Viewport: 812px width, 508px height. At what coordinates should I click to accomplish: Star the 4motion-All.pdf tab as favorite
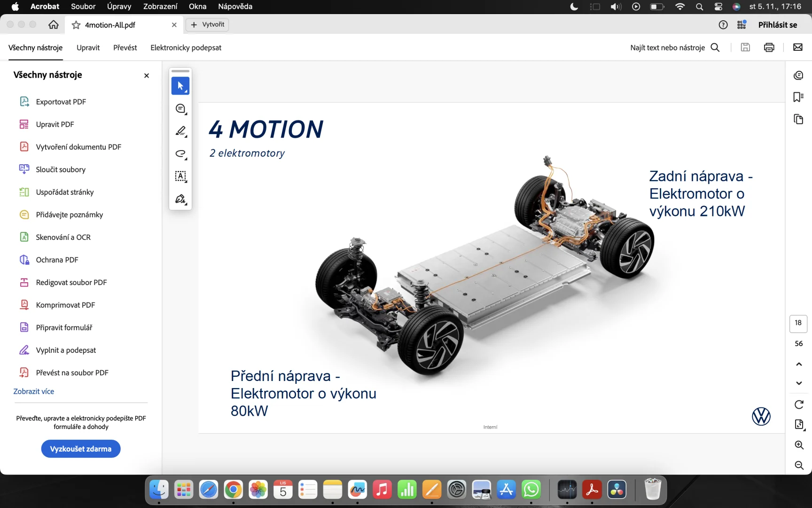point(76,25)
